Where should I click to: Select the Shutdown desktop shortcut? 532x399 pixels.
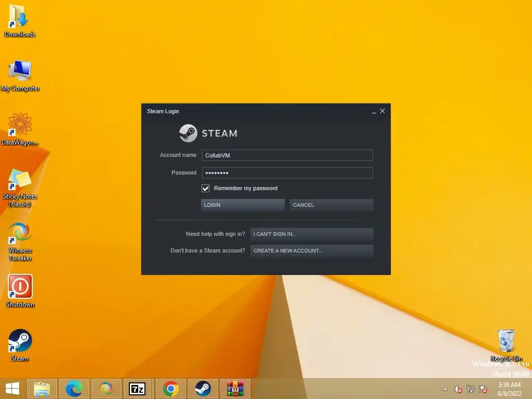pos(20,291)
